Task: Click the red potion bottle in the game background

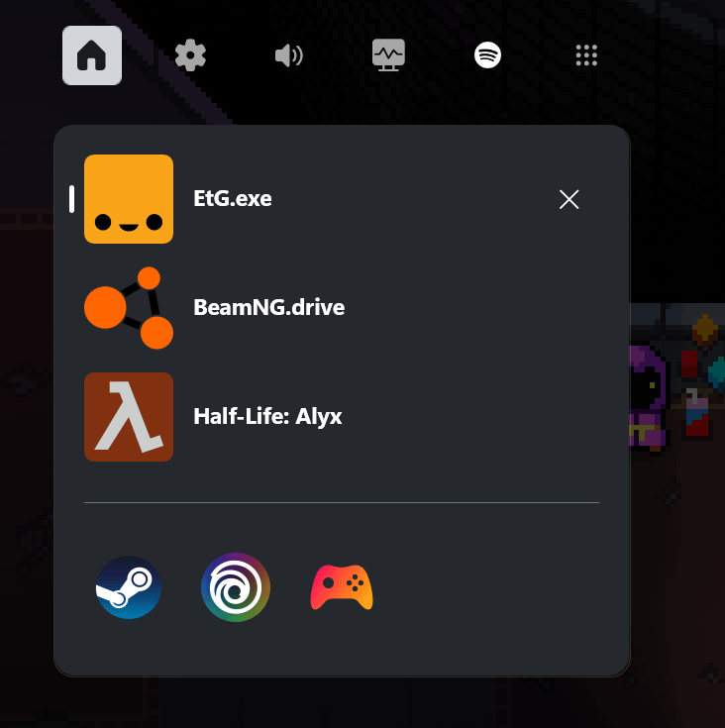Action: pos(697,414)
